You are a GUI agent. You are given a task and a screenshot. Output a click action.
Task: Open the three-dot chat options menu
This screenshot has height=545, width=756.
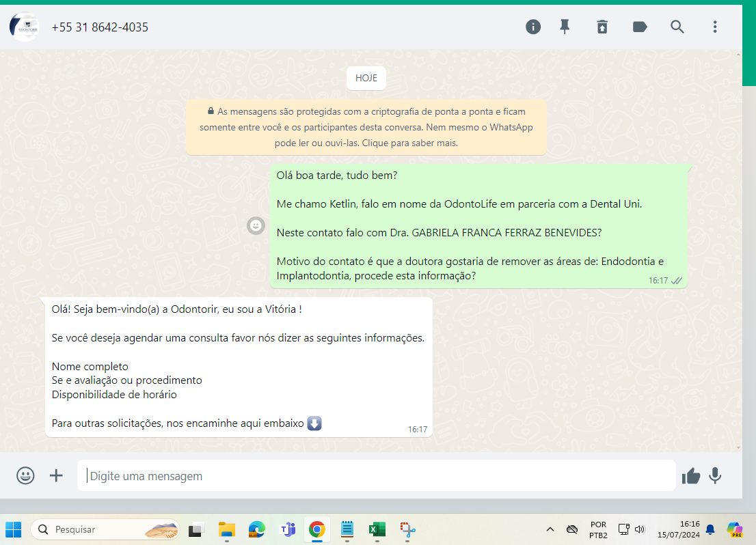715,27
